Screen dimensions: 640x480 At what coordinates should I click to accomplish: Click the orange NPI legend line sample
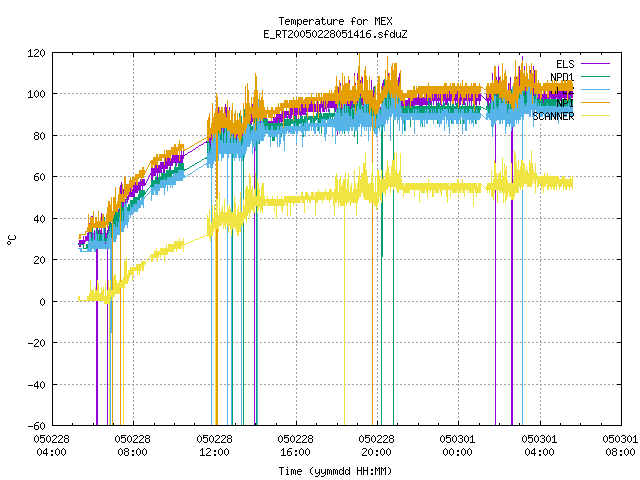click(x=595, y=103)
